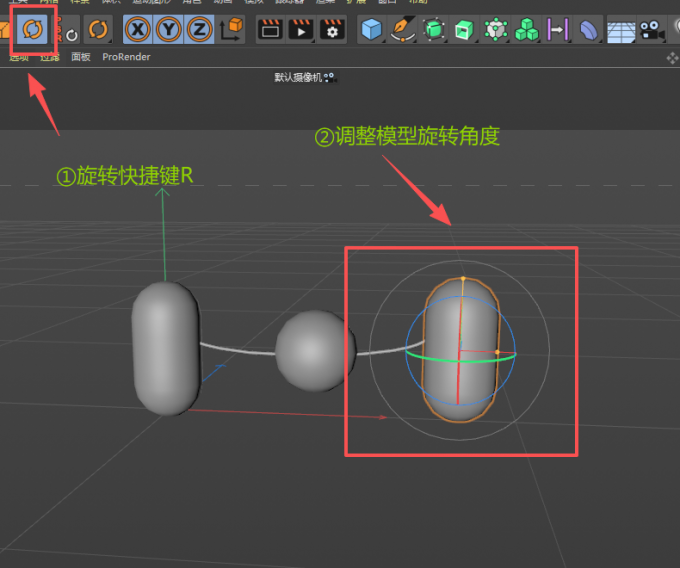Open render settings gear clapperboard icon

[x=332, y=30]
